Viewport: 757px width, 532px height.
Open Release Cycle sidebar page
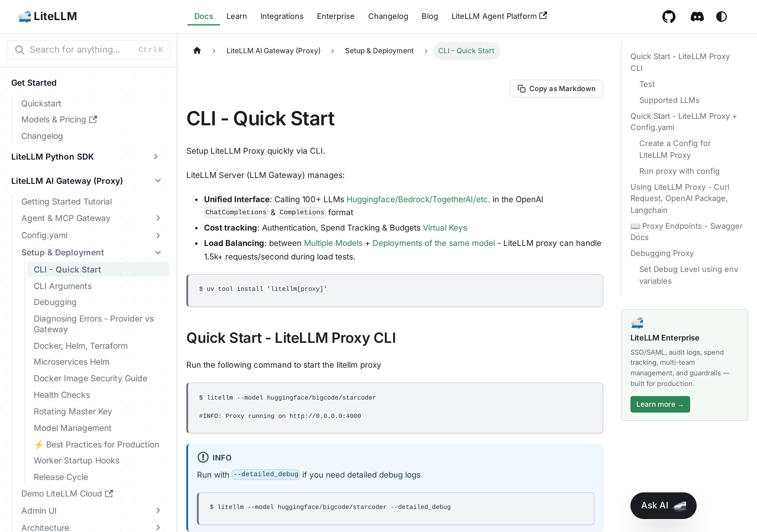tap(61, 477)
